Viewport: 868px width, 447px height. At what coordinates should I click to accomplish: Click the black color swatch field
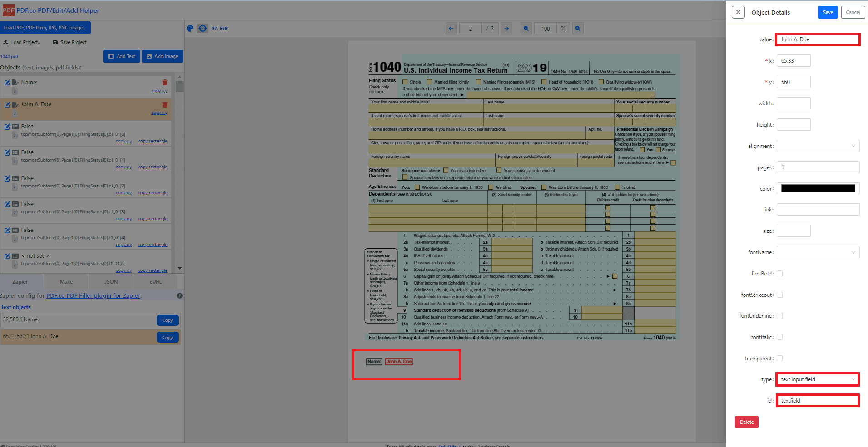tap(818, 188)
